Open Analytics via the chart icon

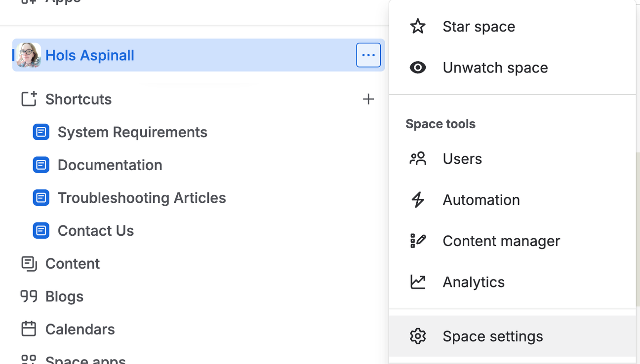tap(418, 282)
